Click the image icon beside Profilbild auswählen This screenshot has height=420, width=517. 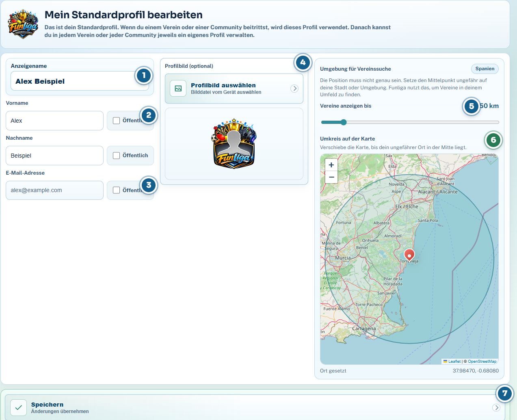click(178, 88)
